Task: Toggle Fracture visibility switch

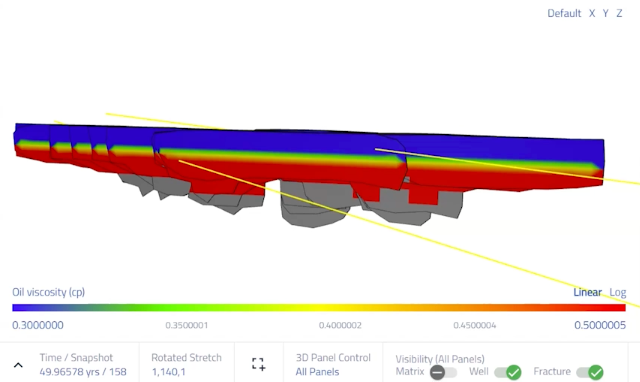Action: pos(590,372)
